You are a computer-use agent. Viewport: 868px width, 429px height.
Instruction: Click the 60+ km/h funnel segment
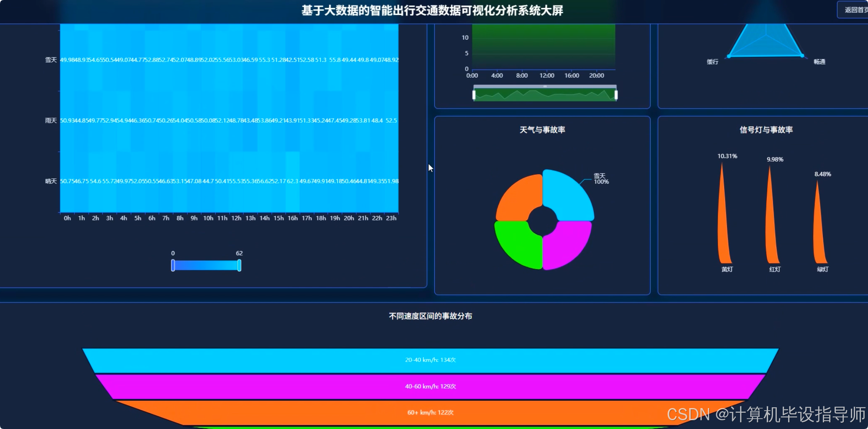point(430,412)
